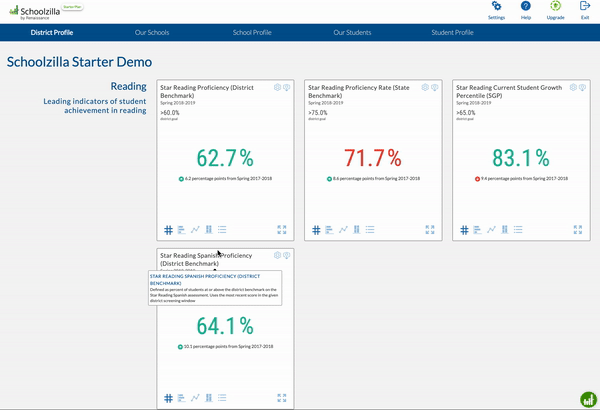Click '9.4 percentage points from Spring 2017-2018'
The image size is (600, 410).
(x=524, y=178)
